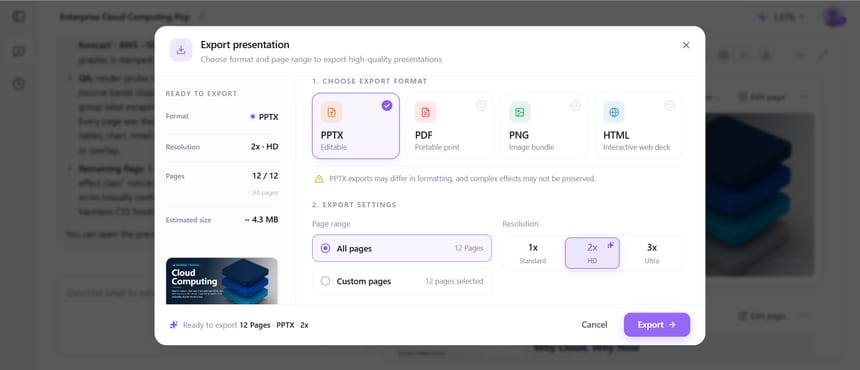Screen dimensions: 860x370
Task: Click the sparkle icon on 2x HD option
Action: click(x=610, y=245)
